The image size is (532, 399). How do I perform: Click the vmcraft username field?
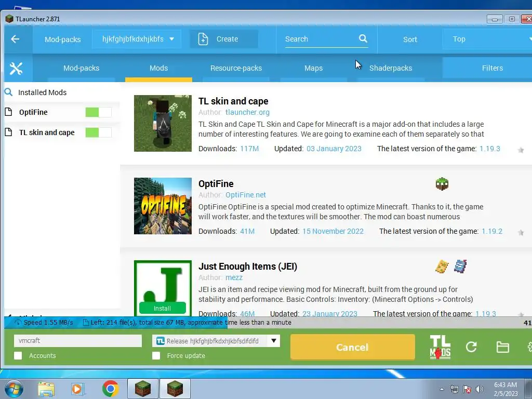[78, 341]
